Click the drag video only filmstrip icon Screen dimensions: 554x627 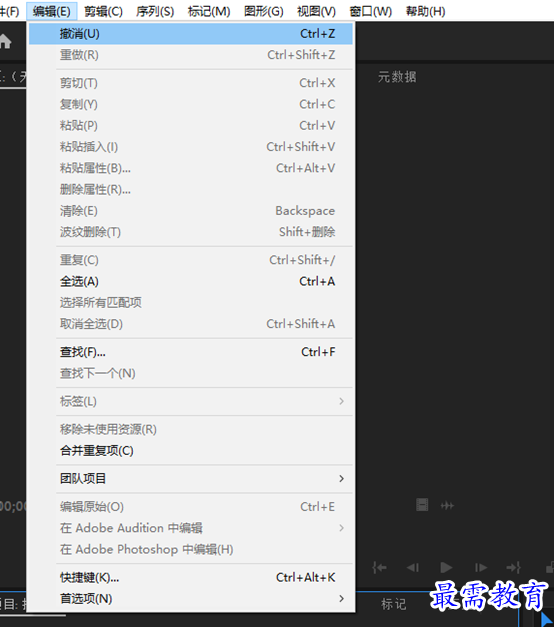[422, 505]
